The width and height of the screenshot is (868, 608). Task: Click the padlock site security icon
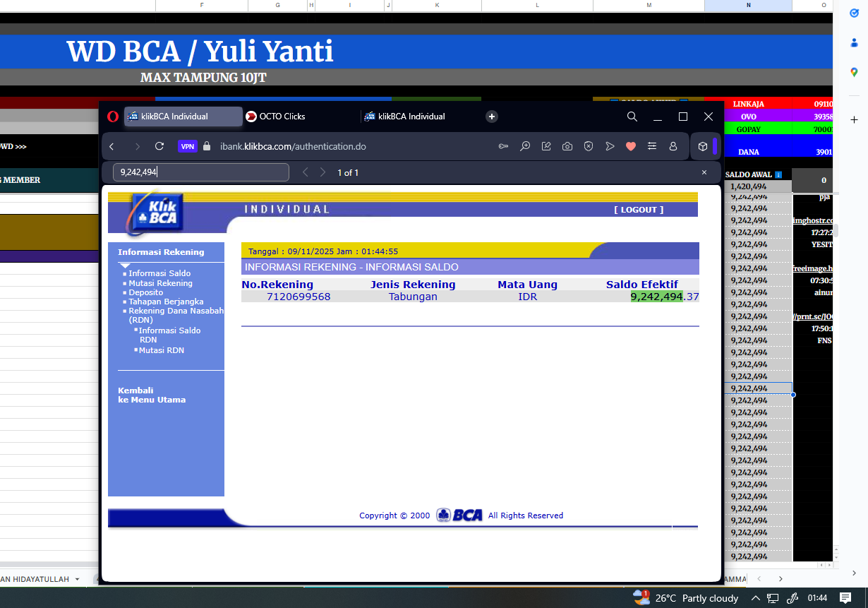click(x=207, y=146)
